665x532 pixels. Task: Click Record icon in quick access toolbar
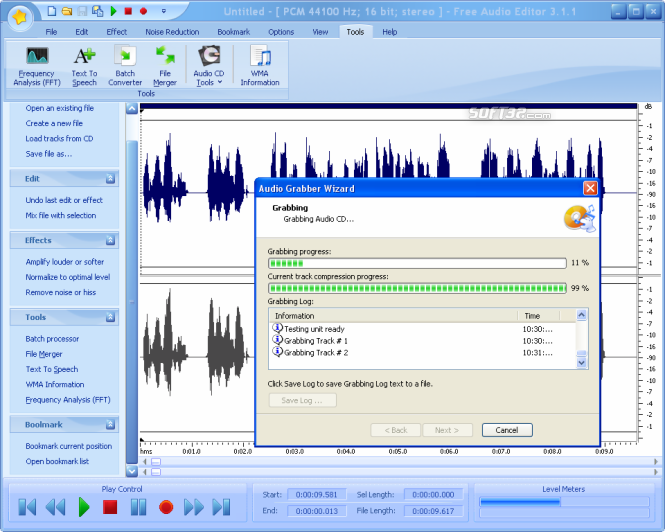[143, 11]
